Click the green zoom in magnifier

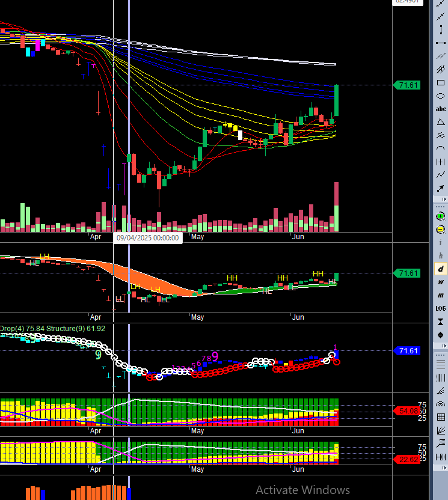[441, 216]
